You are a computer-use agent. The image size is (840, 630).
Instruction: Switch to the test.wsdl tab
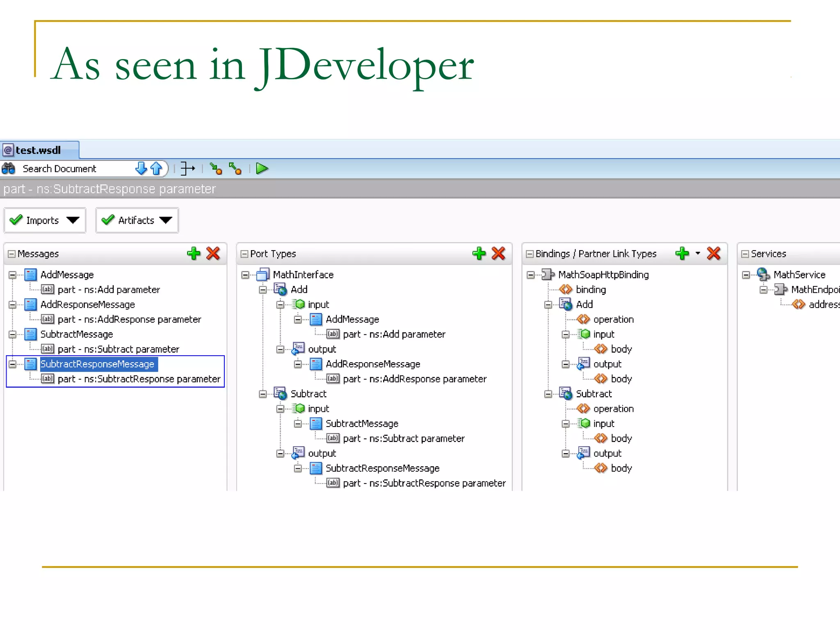pos(39,150)
